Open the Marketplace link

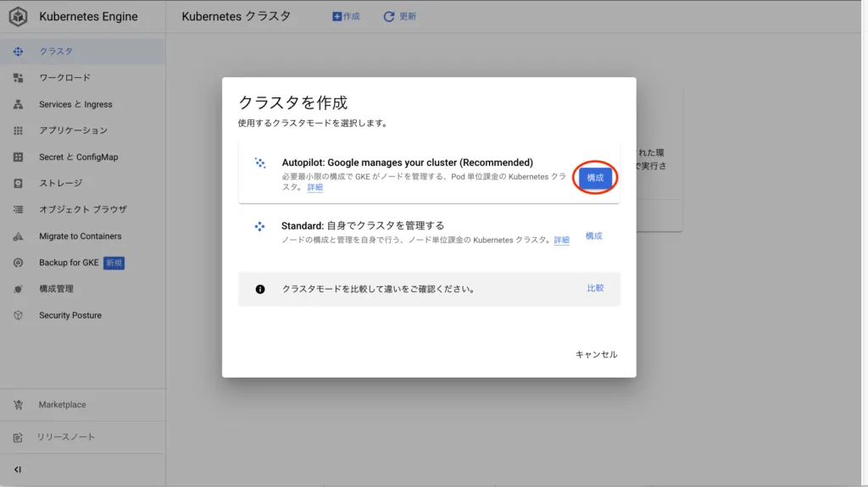(82, 405)
